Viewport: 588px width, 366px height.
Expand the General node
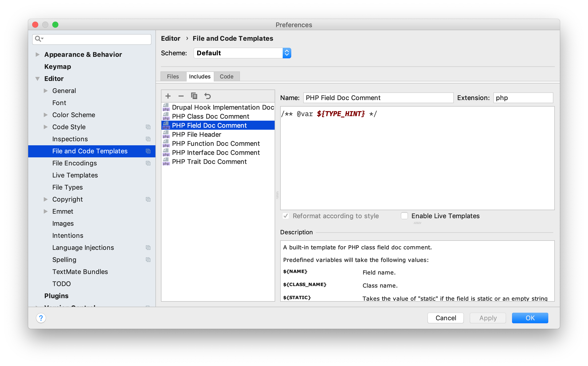46,91
